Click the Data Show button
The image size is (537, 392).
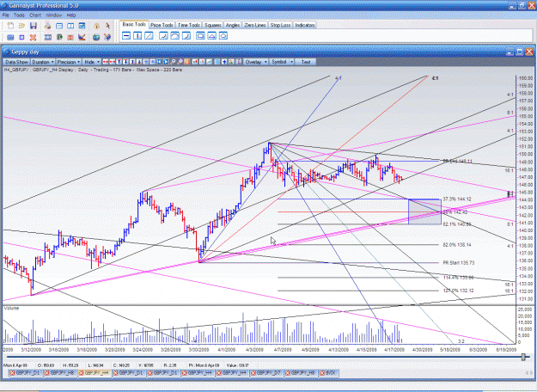tap(16, 62)
